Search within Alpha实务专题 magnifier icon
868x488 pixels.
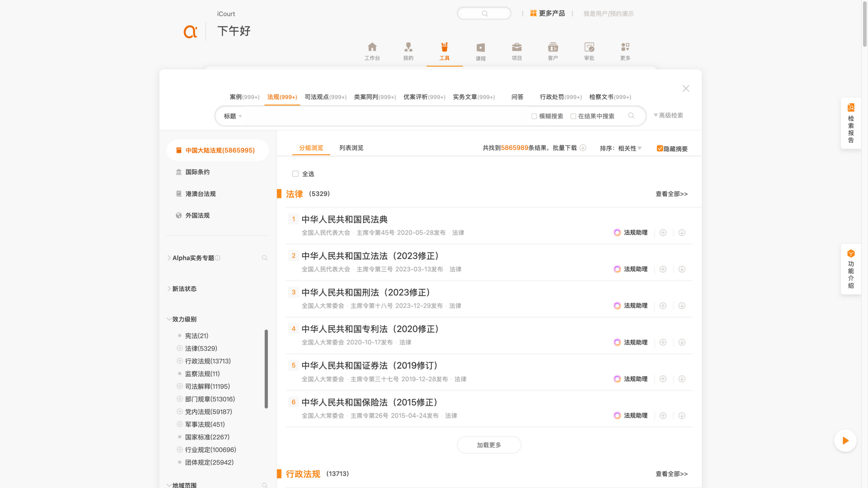(x=264, y=258)
